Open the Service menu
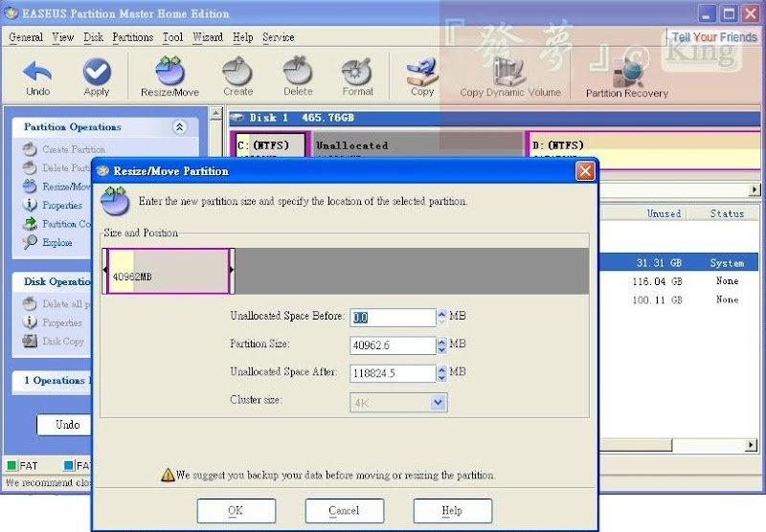The image size is (766, 532). [279, 37]
